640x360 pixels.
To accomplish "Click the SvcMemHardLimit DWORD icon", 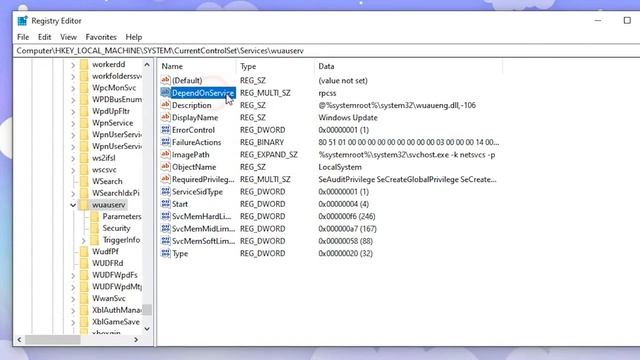I will coord(165,216).
